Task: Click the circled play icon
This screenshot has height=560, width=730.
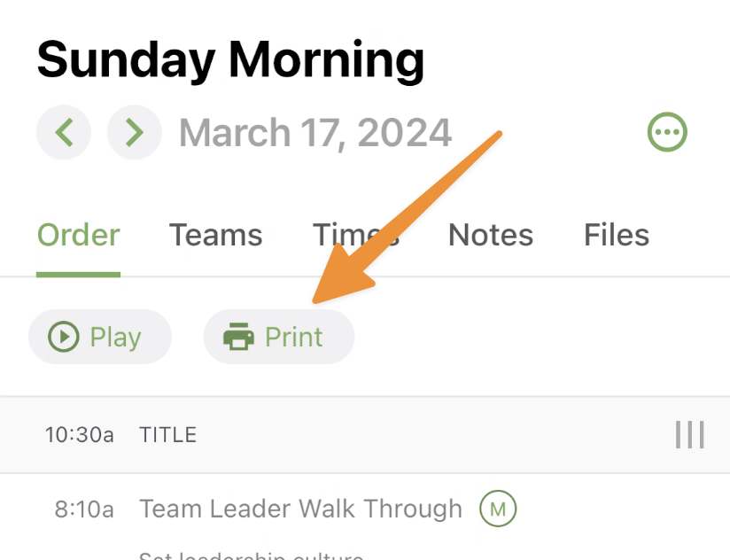Action: (x=63, y=337)
